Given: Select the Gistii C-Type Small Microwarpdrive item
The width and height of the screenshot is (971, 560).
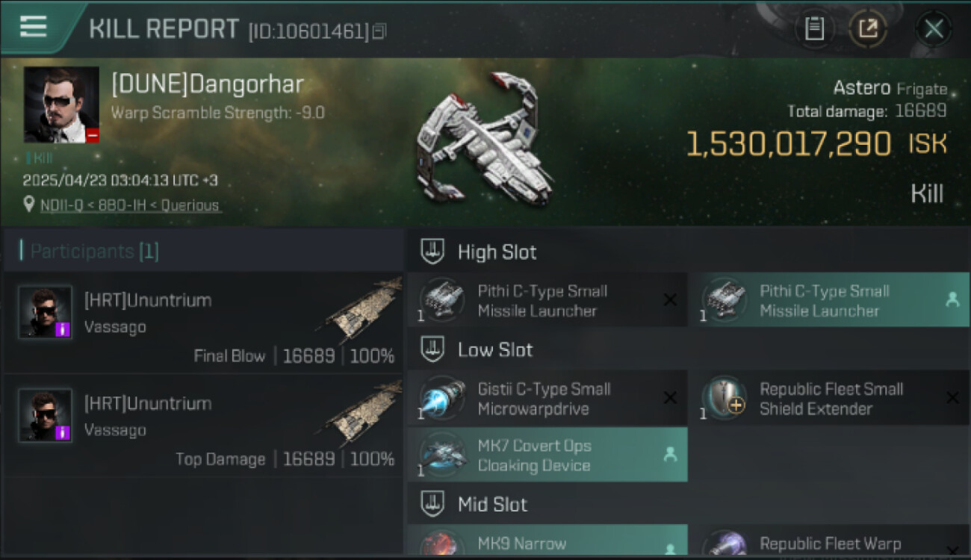Looking at the screenshot, I should coord(547,399).
